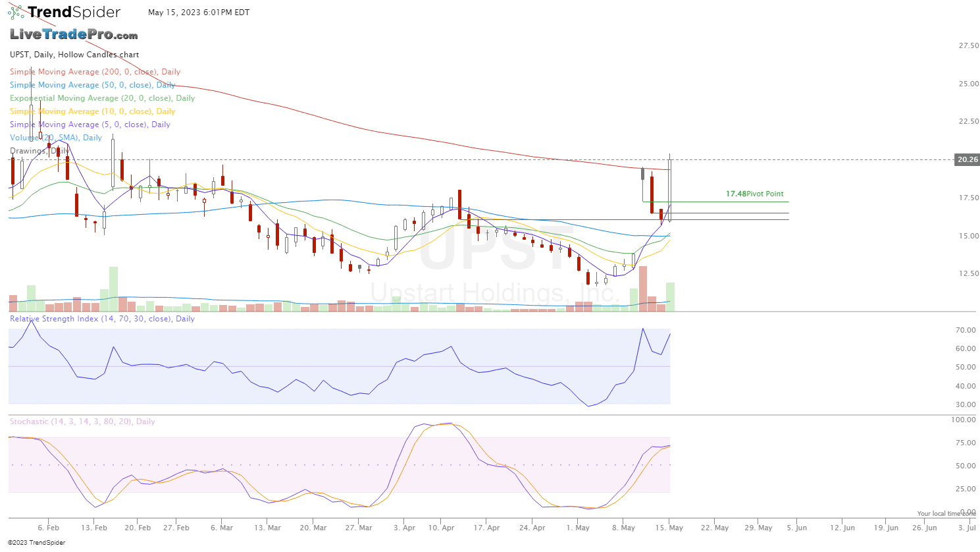
Task: Click the 15. May date axis label
Action: [x=669, y=528]
